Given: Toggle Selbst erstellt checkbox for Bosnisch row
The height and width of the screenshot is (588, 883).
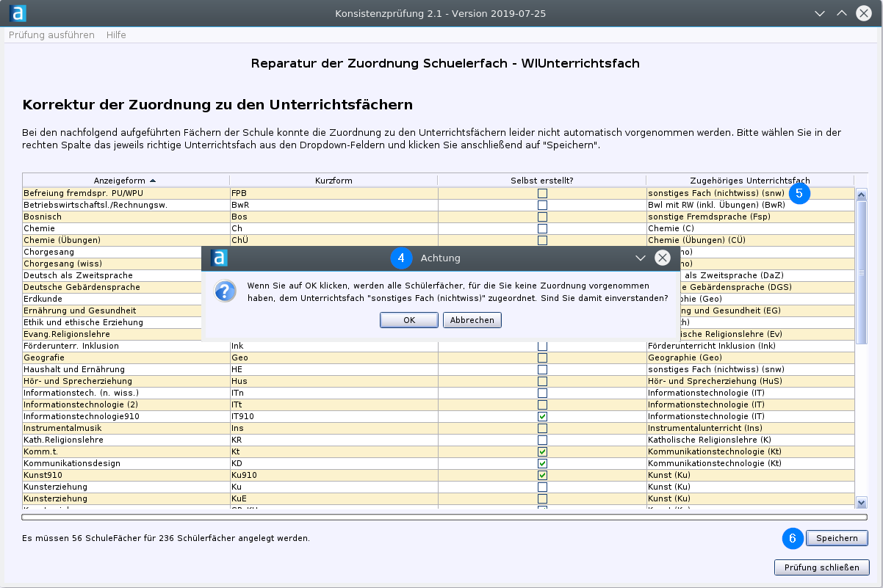Looking at the screenshot, I should point(542,217).
